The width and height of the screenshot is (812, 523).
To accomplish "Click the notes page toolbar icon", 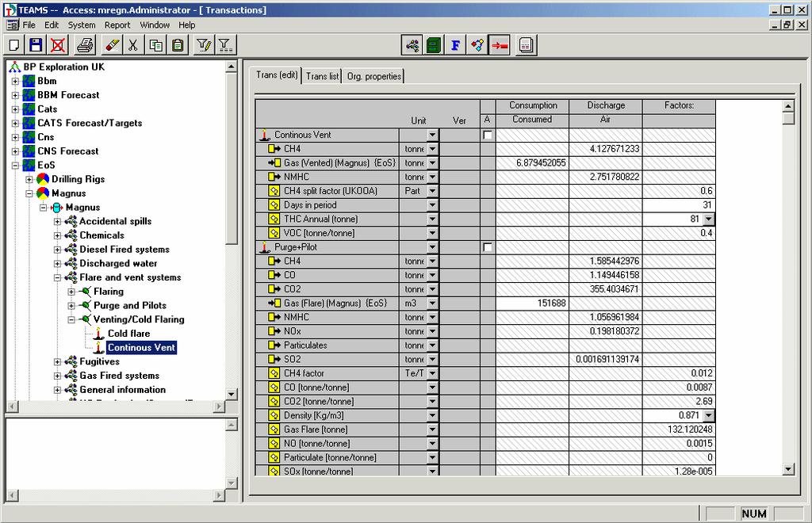I will pos(527,45).
